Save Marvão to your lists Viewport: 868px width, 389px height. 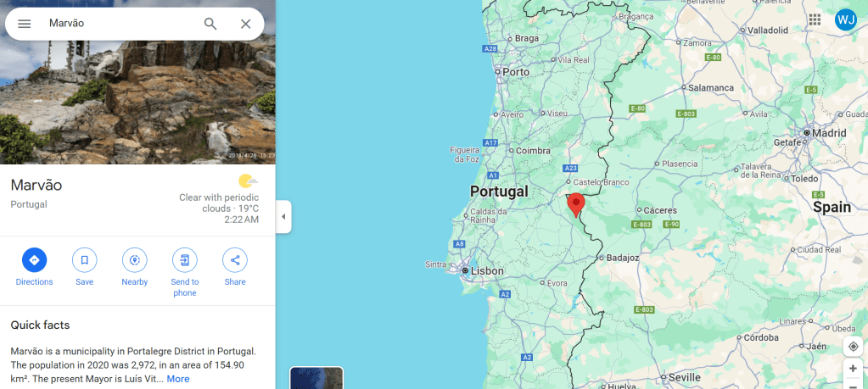85,268
